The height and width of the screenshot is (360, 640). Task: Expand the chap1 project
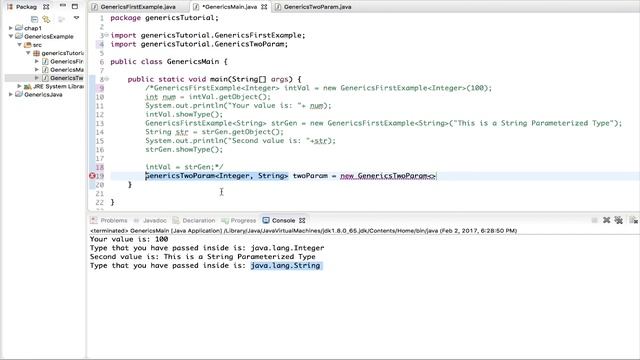point(11,28)
